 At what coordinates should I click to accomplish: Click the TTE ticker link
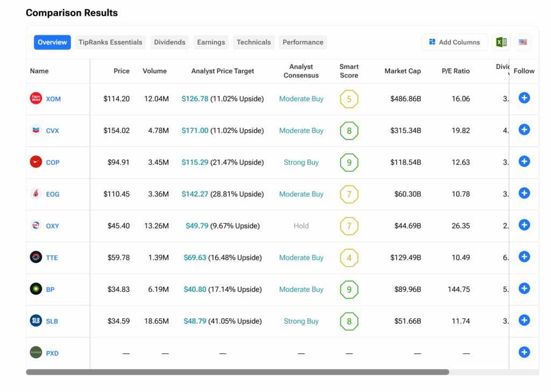pyautogui.click(x=52, y=258)
